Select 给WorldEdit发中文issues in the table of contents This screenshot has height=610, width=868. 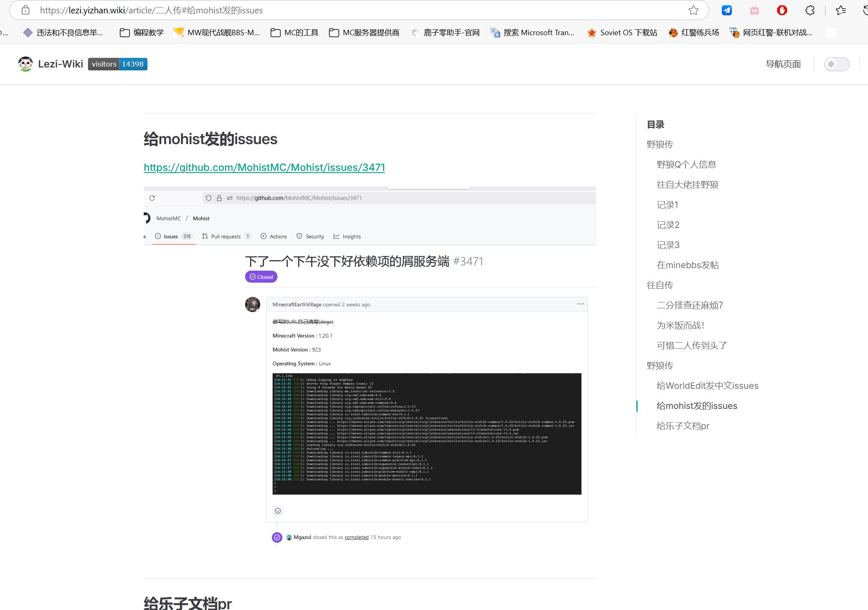coord(707,385)
